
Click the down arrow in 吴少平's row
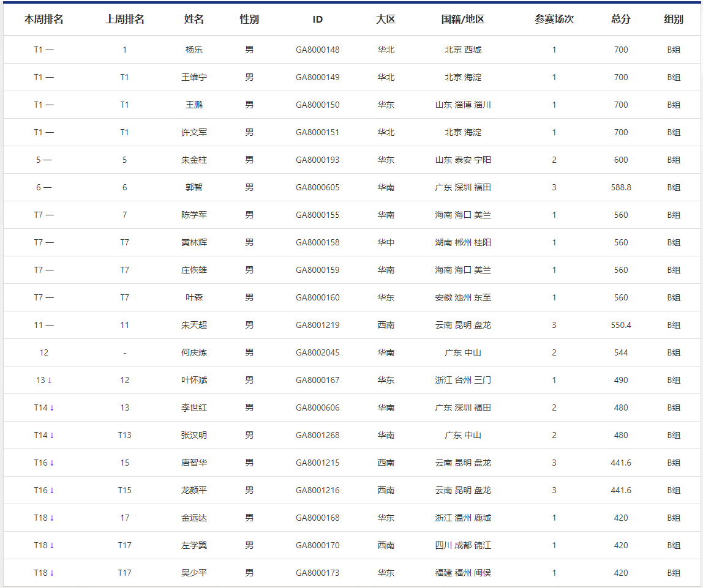coord(52,573)
